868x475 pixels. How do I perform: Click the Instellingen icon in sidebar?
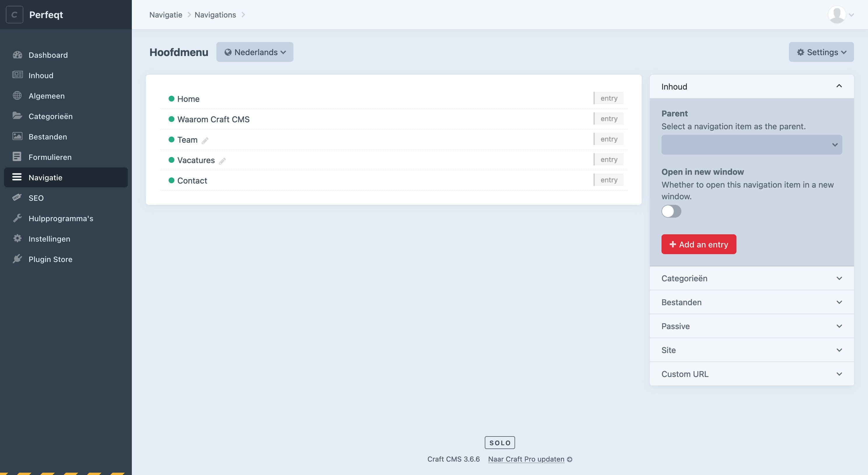(x=17, y=238)
